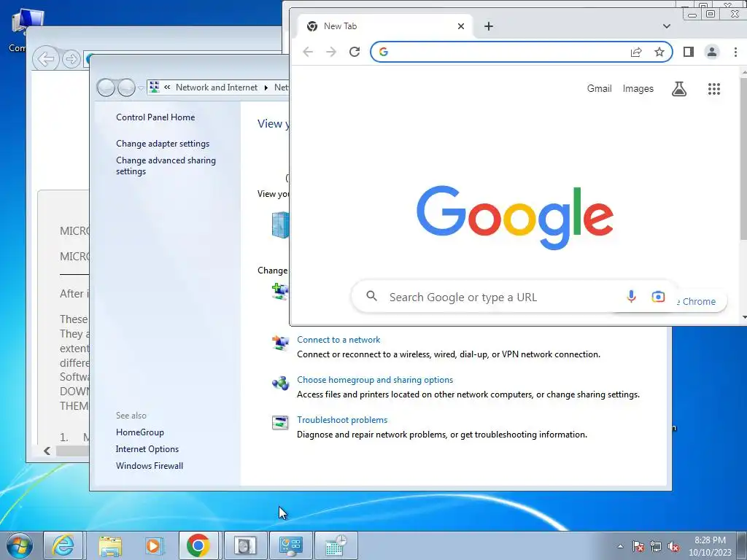Switch to Control Panel taskbar button
The image size is (747, 560).
[x=290, y=545]
